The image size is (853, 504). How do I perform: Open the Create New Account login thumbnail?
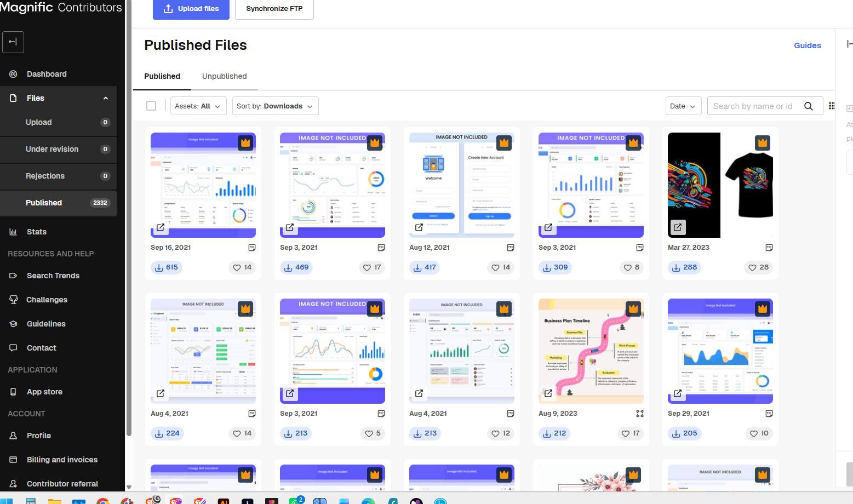point(462,185)
